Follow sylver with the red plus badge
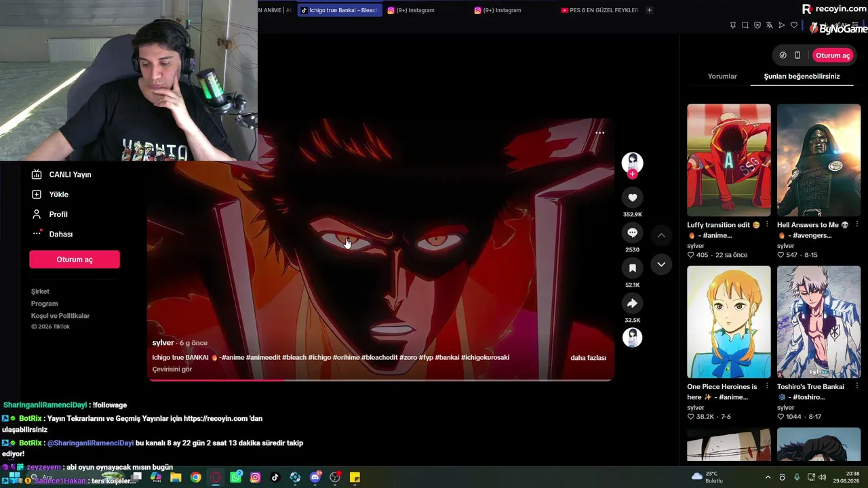The height and width of the screenshot is (488, 868). (632, 174)
